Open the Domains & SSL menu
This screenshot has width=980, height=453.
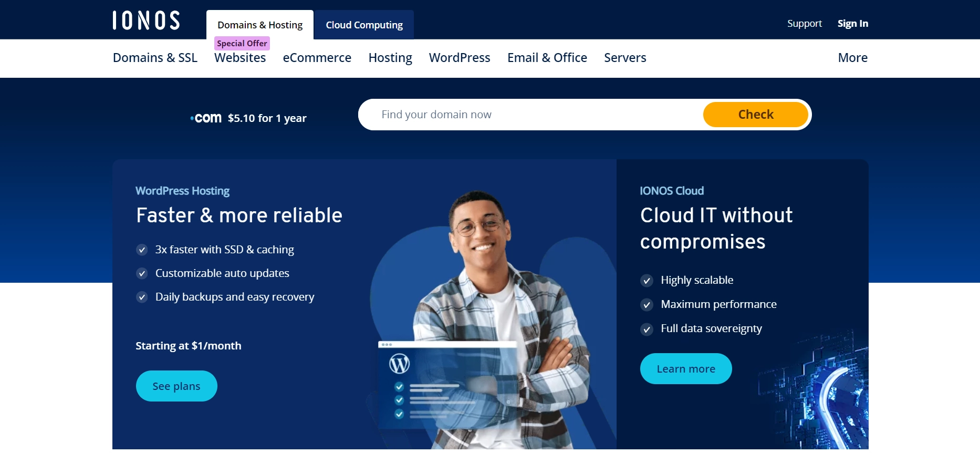coord(155,58)
